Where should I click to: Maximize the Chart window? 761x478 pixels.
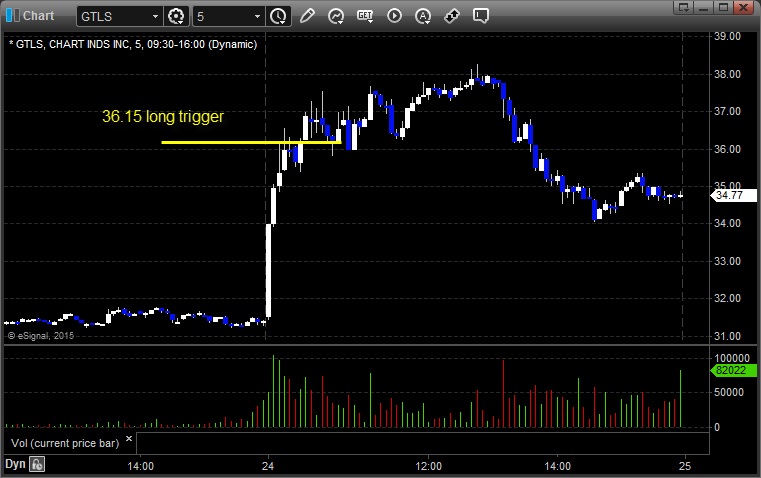tap(723, 7)
